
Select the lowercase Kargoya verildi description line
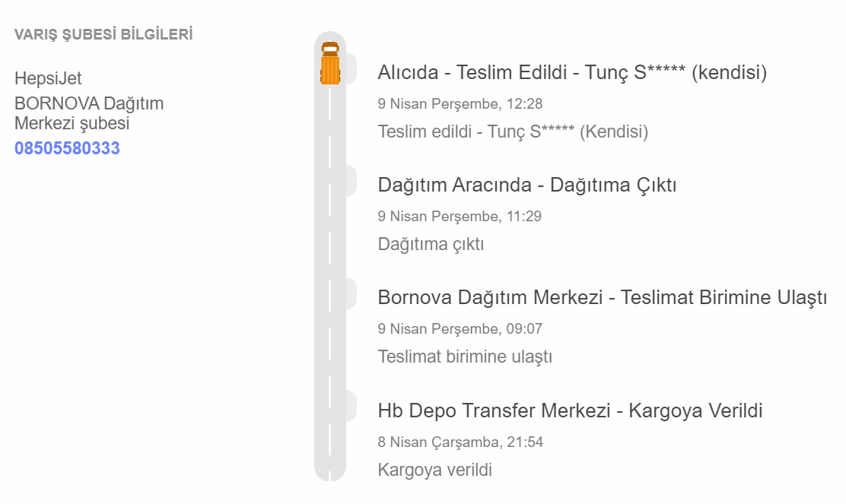[434, 470]
